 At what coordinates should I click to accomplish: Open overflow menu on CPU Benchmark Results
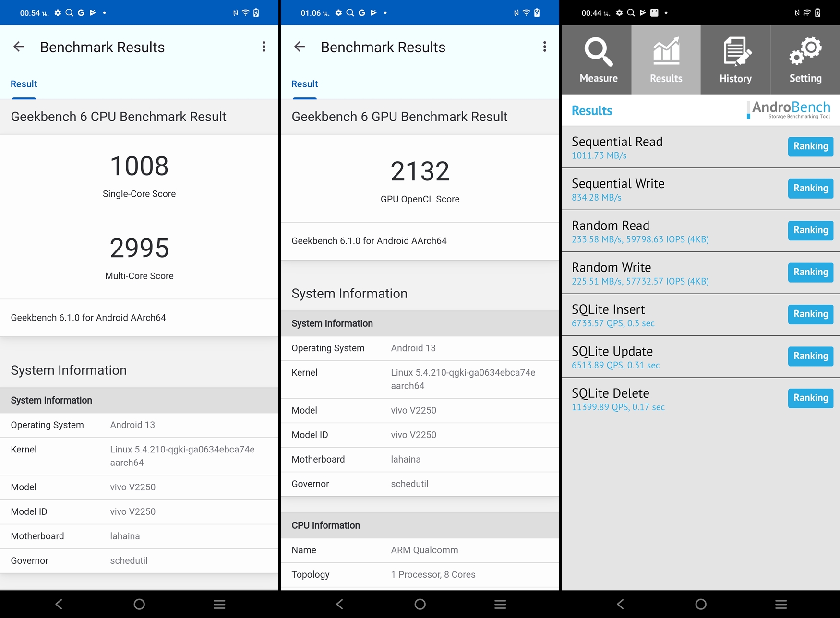point(264,47)
